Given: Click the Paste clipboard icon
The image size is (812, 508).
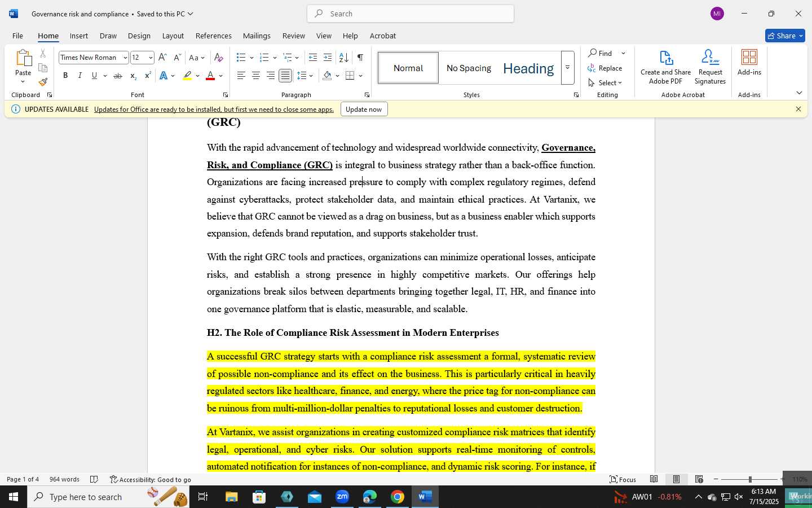Looking at the screenshot, I should pyautogui.click(x=23, y=58).
